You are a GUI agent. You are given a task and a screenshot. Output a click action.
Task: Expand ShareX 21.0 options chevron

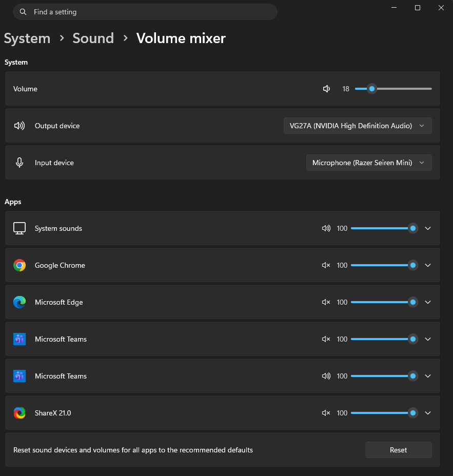[x=428, y=413]
